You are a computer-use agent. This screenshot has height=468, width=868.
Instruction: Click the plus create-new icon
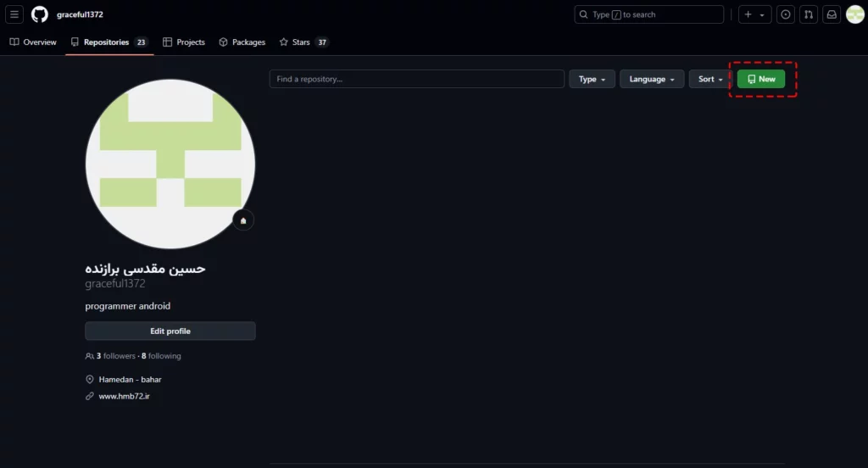(x=748, y=14)
